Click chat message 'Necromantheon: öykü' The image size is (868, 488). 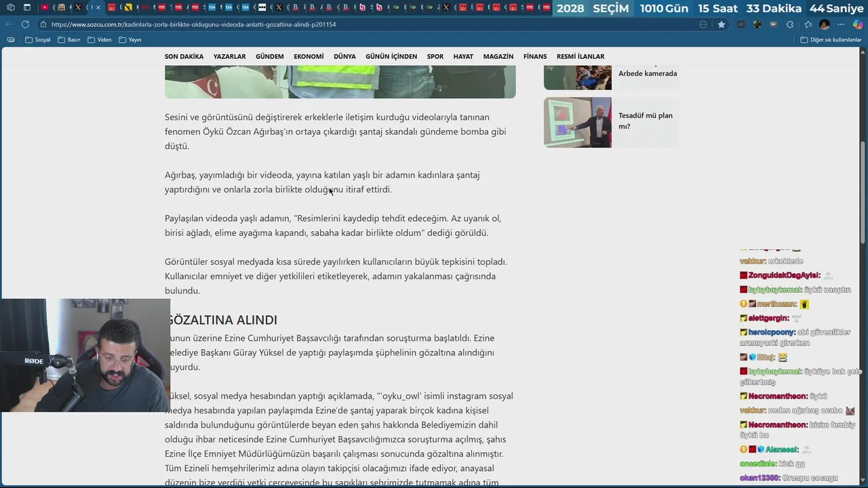(783, 396)
